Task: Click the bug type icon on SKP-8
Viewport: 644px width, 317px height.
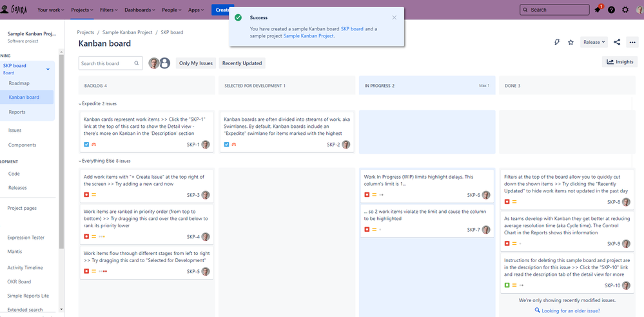Action: [x=507, y=202]
